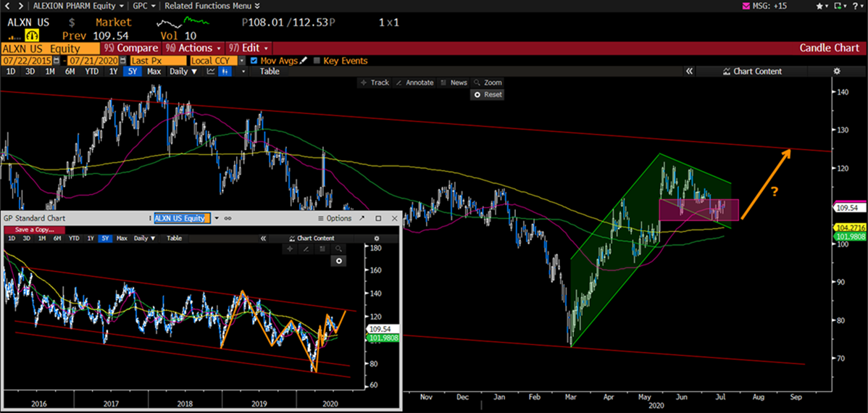
Task: Click the Track crosshair tool
Action: (375, 83)
